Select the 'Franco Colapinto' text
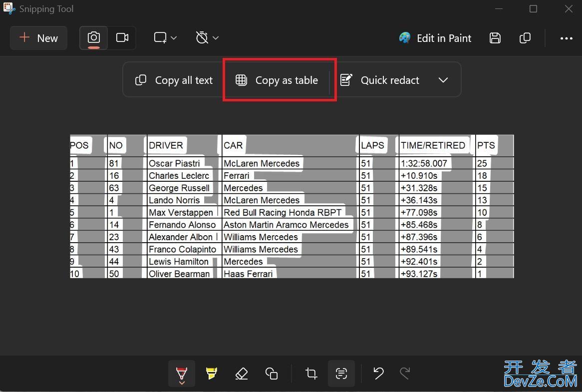Image resolution: width=582 pixels, height=392 pixels. tap(182, 249)
